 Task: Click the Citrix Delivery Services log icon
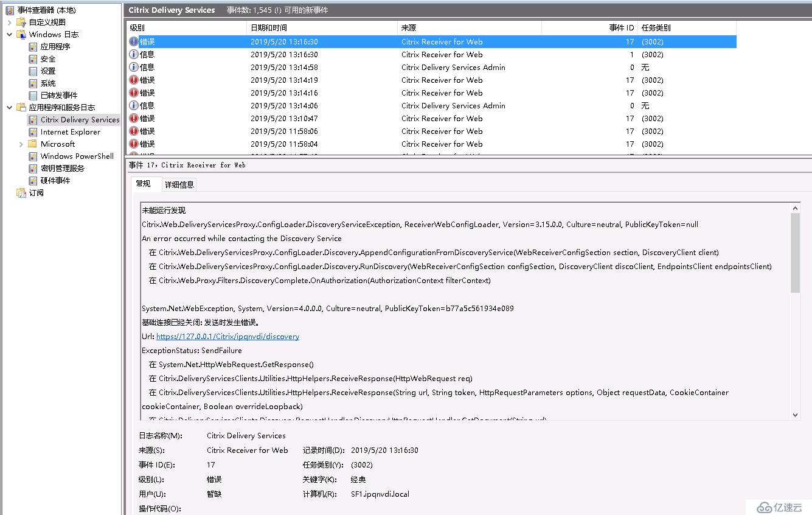pos(33,120)
